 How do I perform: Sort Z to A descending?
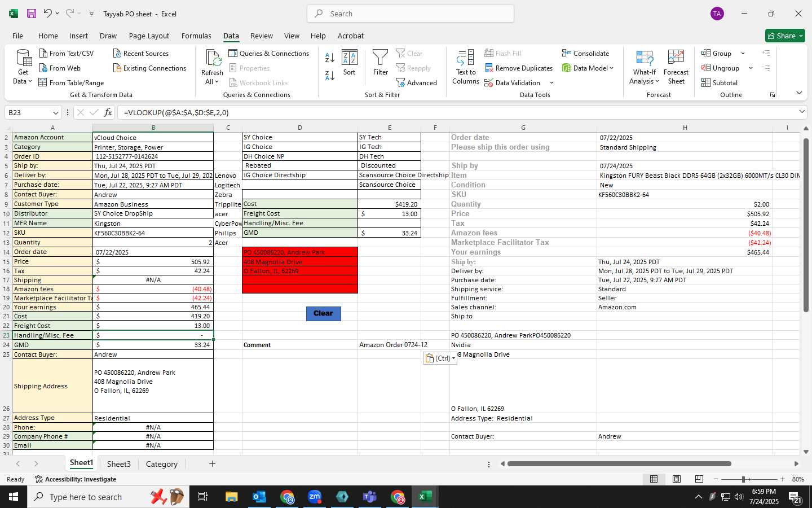[330, 75]
